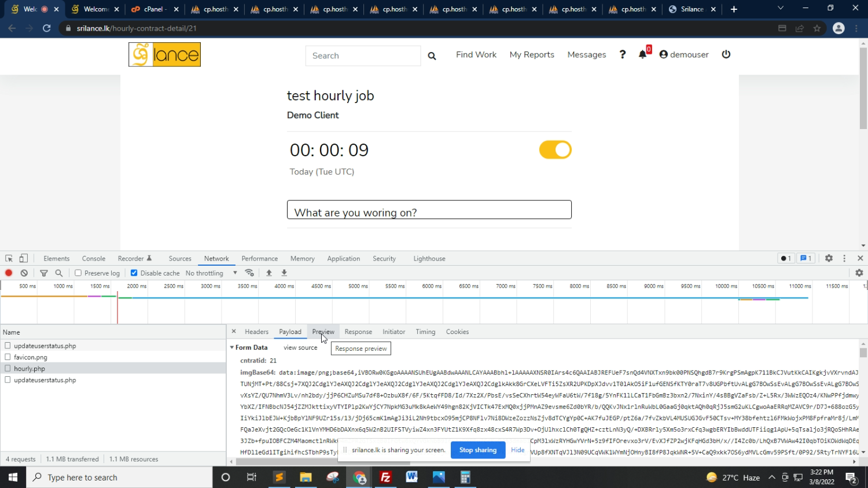Open the network filter icon
Image resolution: width=868 pixels, height=488 pixels.
tap(44, 273)
